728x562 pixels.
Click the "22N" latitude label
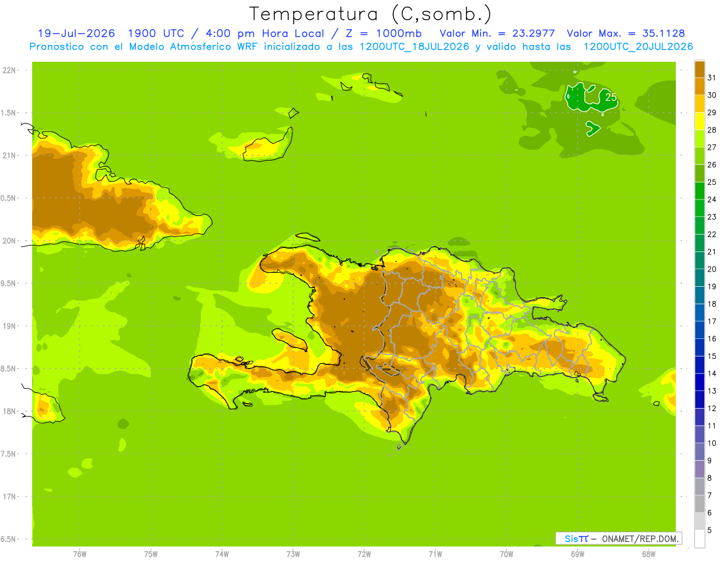coord(10,70)
